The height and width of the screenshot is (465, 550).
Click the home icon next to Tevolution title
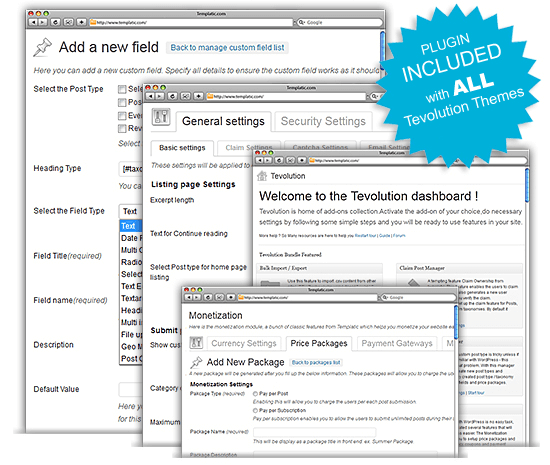pyautogui.click(x=262, y=176)
